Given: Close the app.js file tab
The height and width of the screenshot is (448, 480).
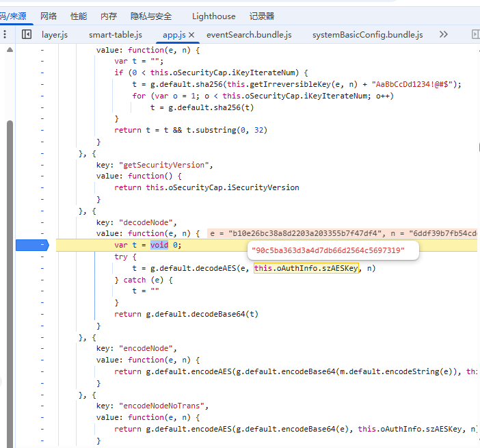Looking at the screenshot, I should 191,35.
